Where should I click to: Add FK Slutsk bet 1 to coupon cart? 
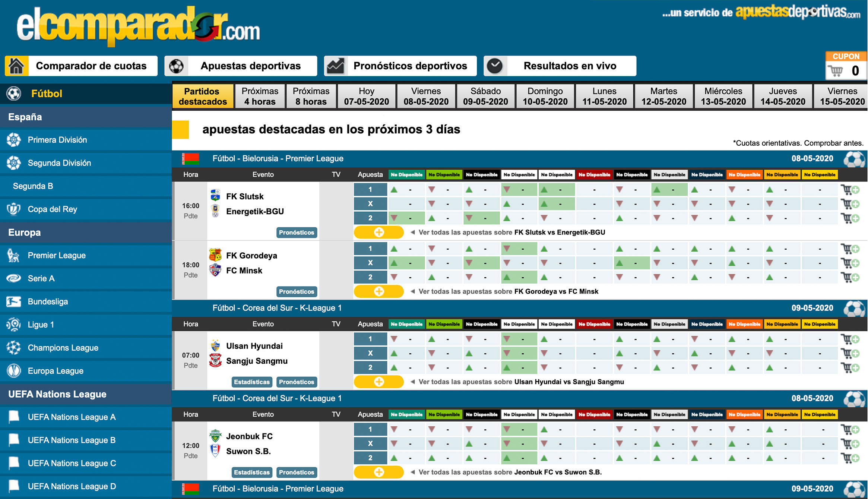pos(850,189)
